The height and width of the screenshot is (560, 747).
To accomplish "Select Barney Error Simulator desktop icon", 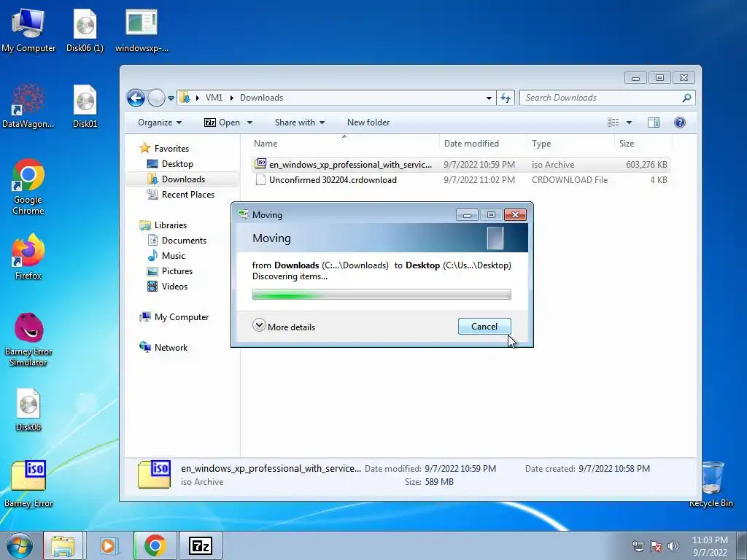I will [28, 340].
